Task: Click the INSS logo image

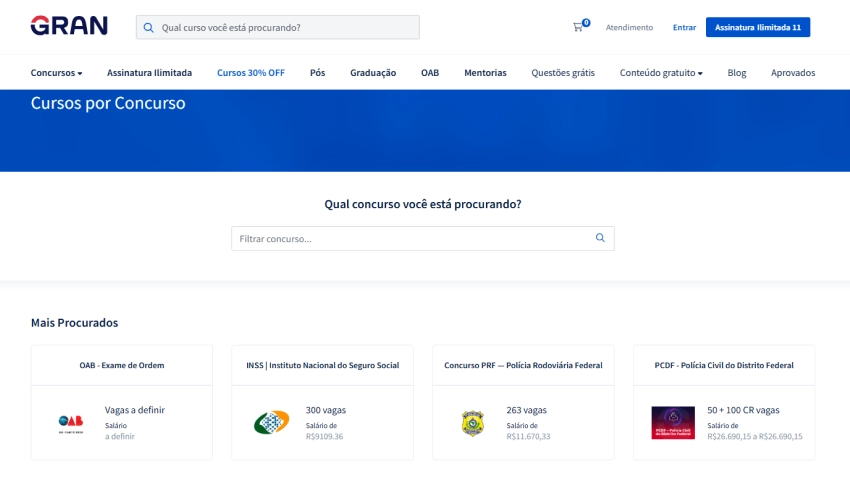Action: [x=271, y=423]
